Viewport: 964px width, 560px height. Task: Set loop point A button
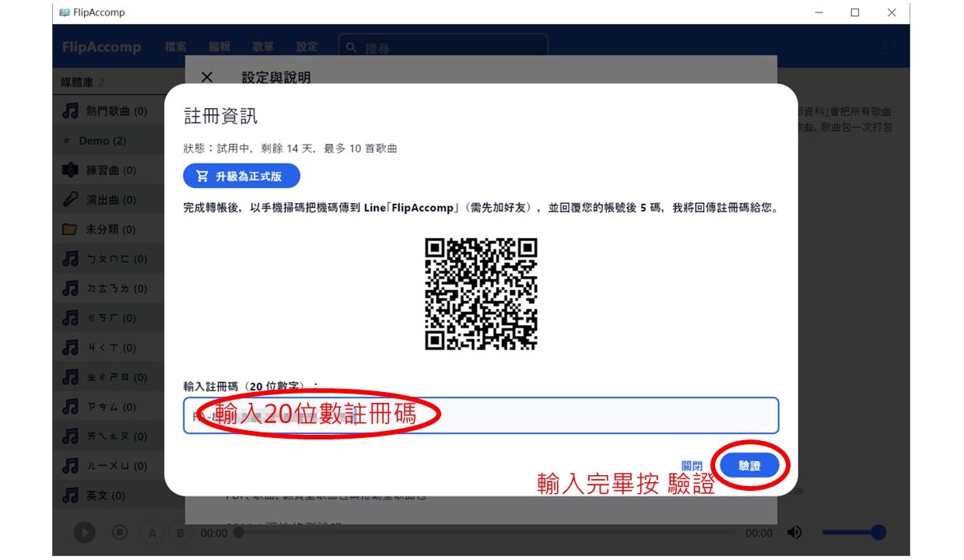click(152, 533)
